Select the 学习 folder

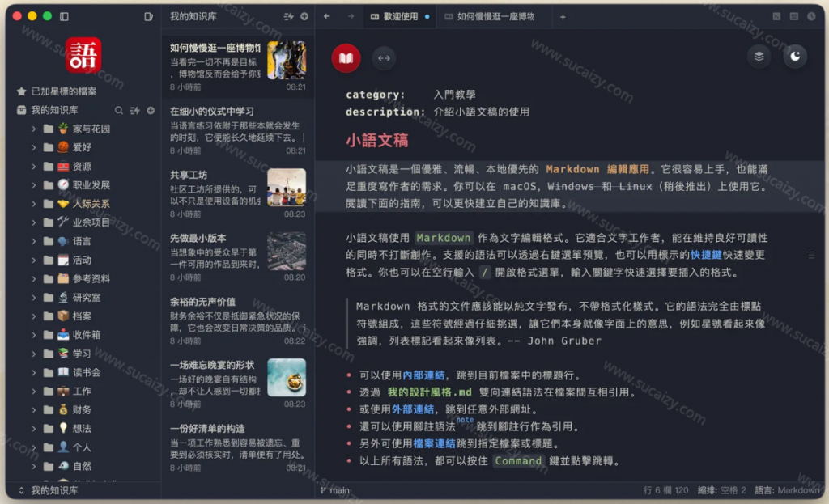(x=82, y=354)
